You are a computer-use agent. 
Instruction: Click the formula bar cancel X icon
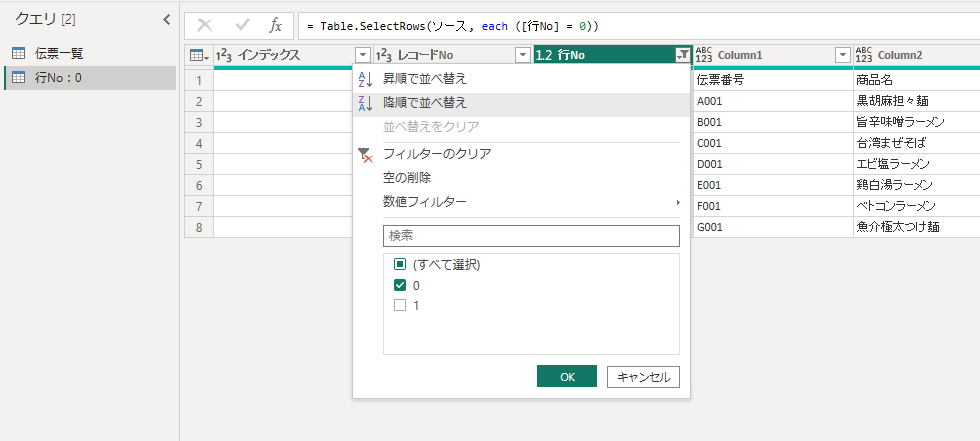[x=205, y=25]
